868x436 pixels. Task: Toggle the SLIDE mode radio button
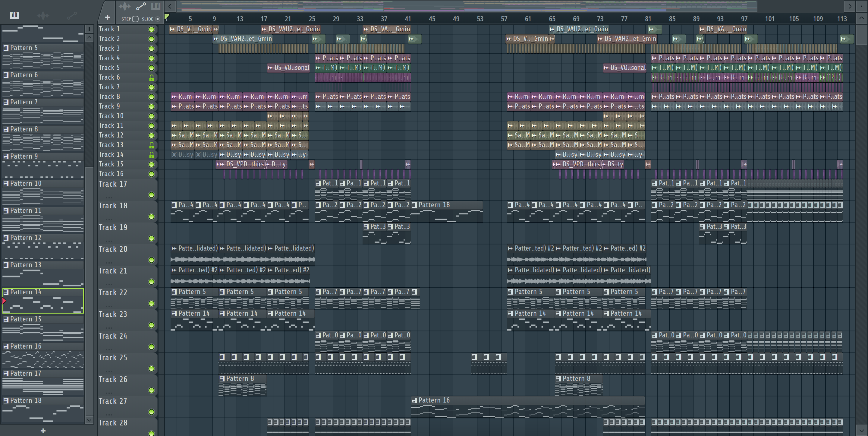point(157,19)
